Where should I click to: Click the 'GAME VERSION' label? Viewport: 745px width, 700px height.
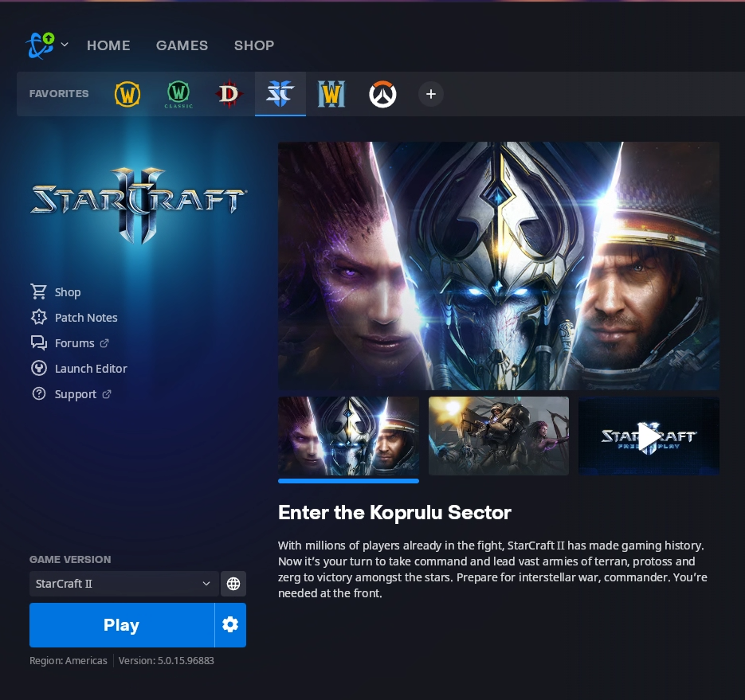pyautogui.click(x=70, y=559)
